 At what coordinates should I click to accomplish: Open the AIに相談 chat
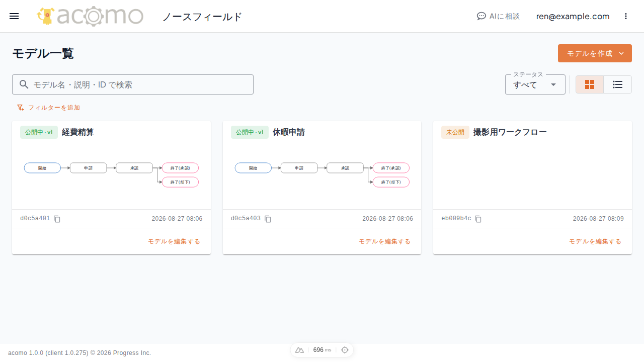tap(498, 16)
